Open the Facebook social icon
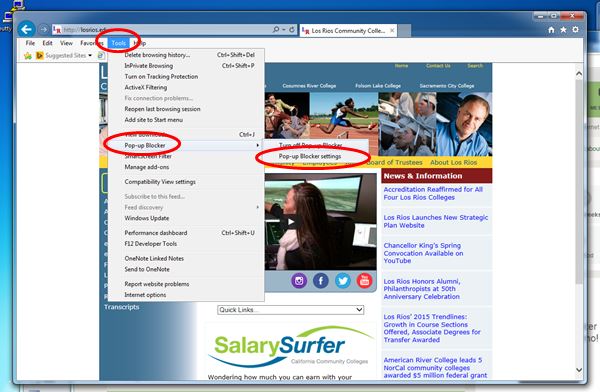 (x=321, y=281)
